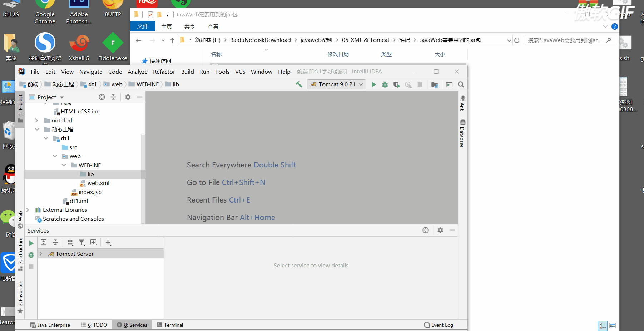Open the Database tool window
644x331 pixels.
pyautogui.click(x=462, y=133)
